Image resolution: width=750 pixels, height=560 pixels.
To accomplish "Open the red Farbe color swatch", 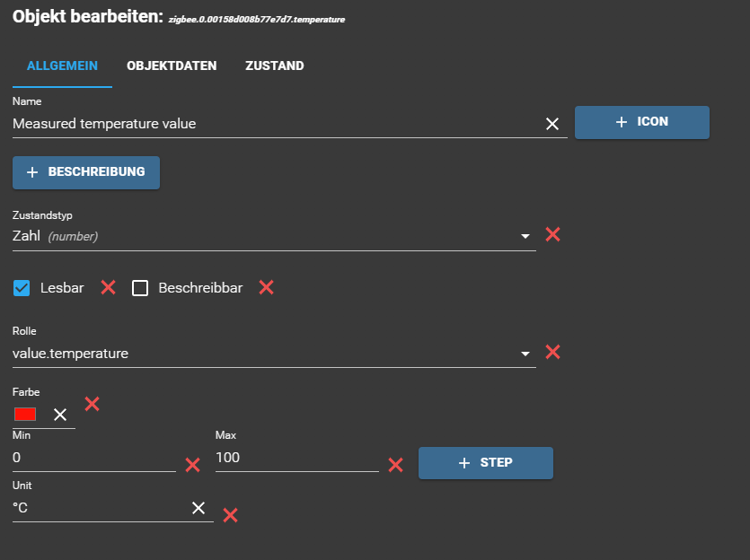I will [25, 414].
